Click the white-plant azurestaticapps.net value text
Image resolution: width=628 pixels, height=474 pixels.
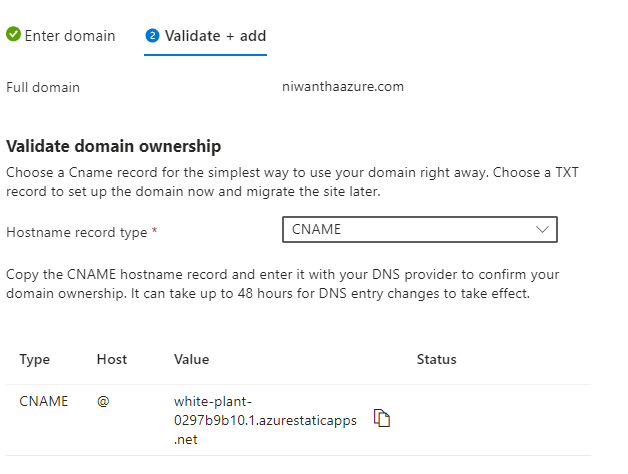(264, 420)
